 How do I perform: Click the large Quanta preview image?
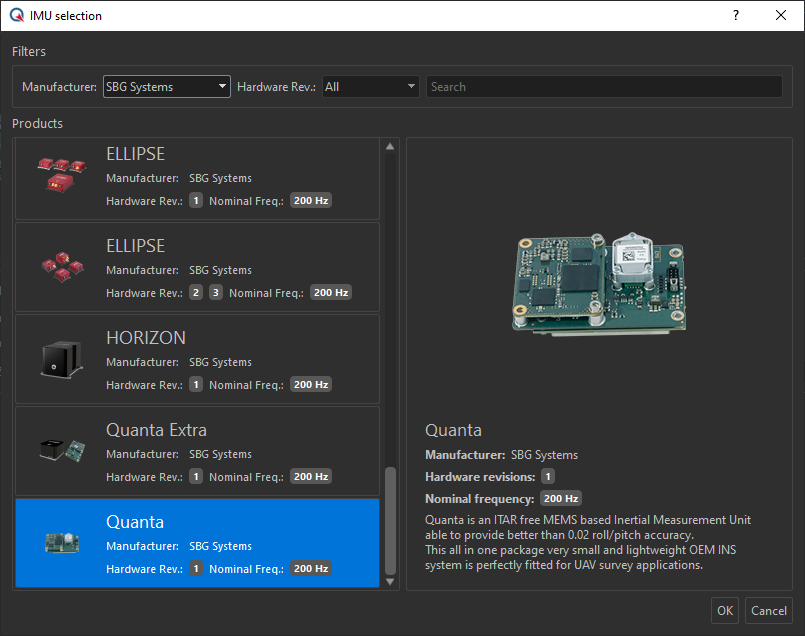(598, 280)
